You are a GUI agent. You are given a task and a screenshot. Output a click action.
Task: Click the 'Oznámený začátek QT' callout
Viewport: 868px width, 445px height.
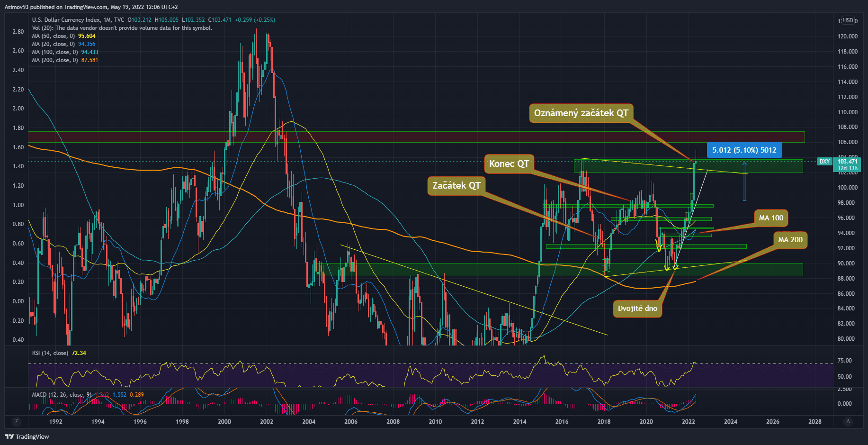[x=581, y=113]
